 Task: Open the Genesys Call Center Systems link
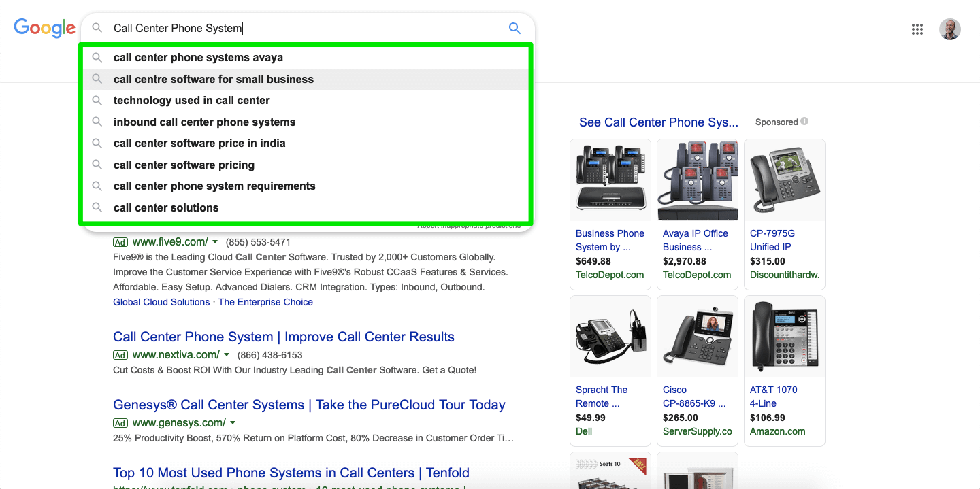pyautogui.click(x=309, y=405)
